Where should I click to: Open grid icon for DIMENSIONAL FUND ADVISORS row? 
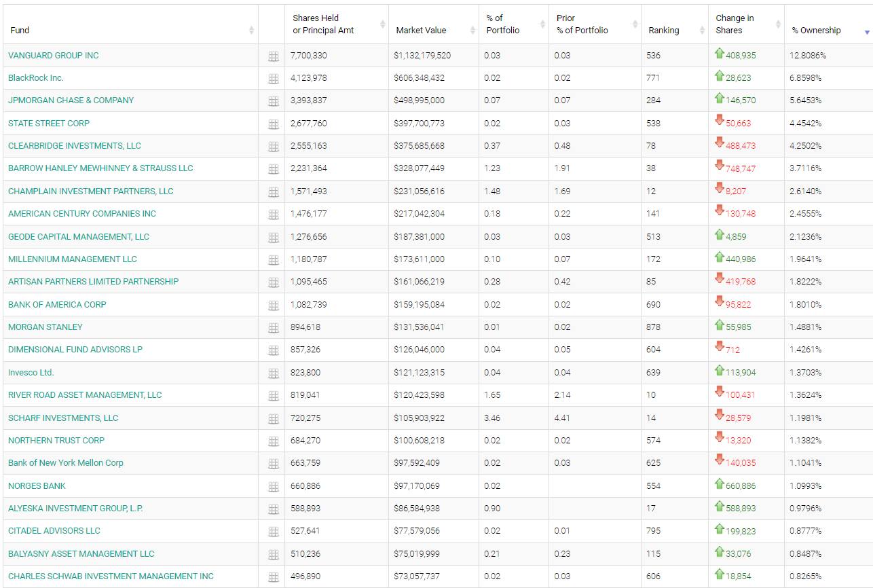click(274, 350)
